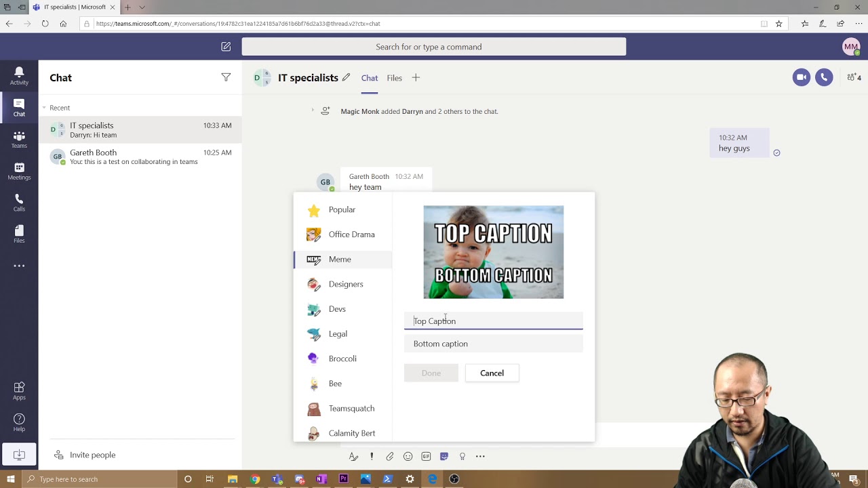Switch to the Chat tab
This screenshot has width=868, height=488.
coord(370,78)
